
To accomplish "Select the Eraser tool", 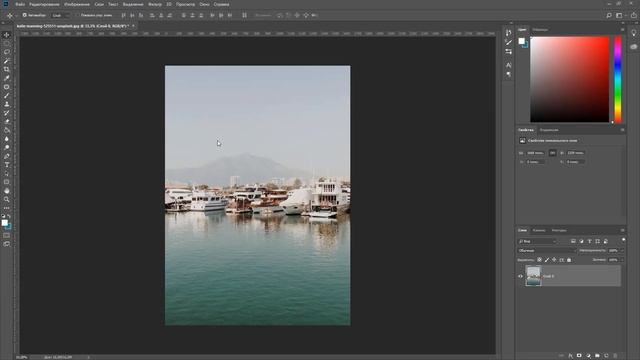I will tap(7, 122).
